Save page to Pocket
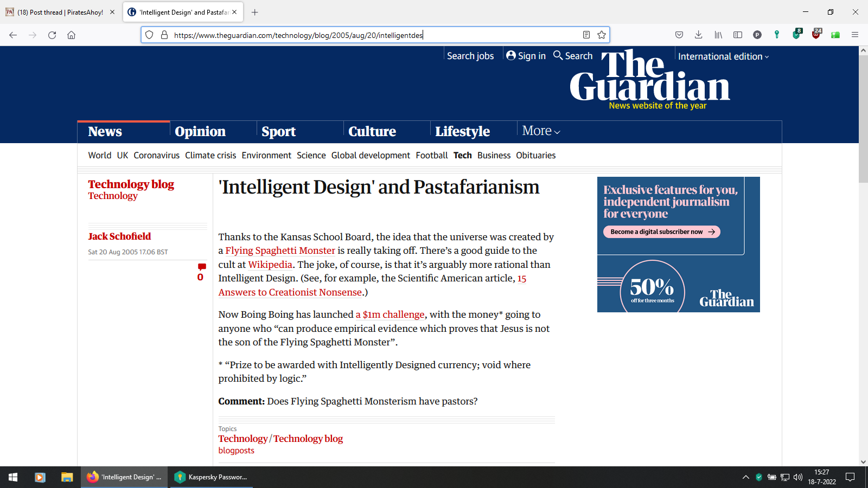868x488 pixels. (679, 35)
